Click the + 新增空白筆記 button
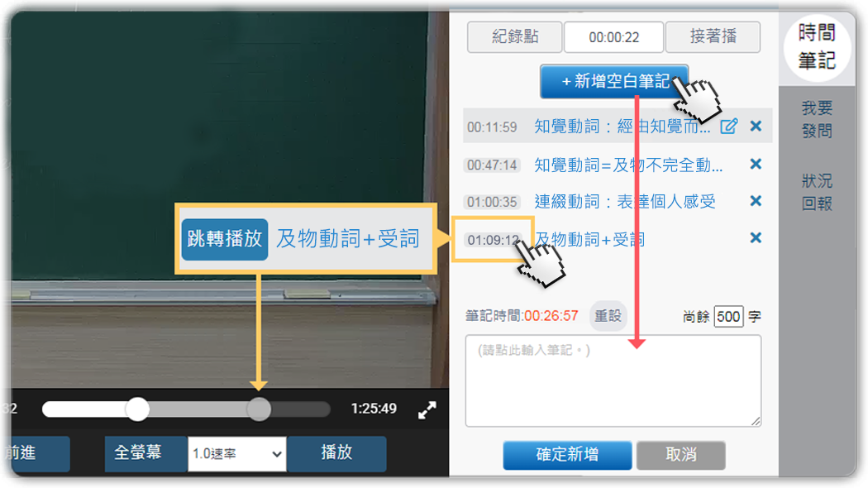Viewport: 868px width, 488px height. 614,81
